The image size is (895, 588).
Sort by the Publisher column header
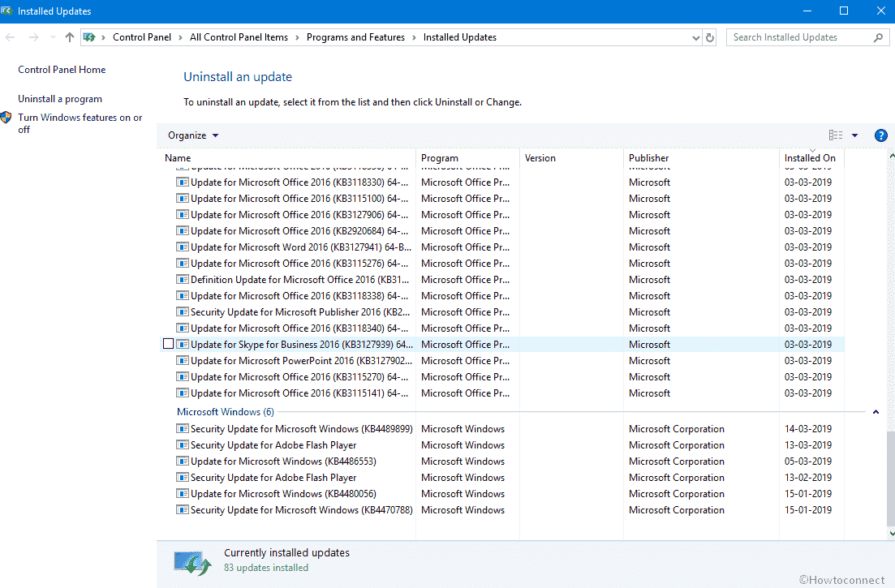click(x=702, y=158)
